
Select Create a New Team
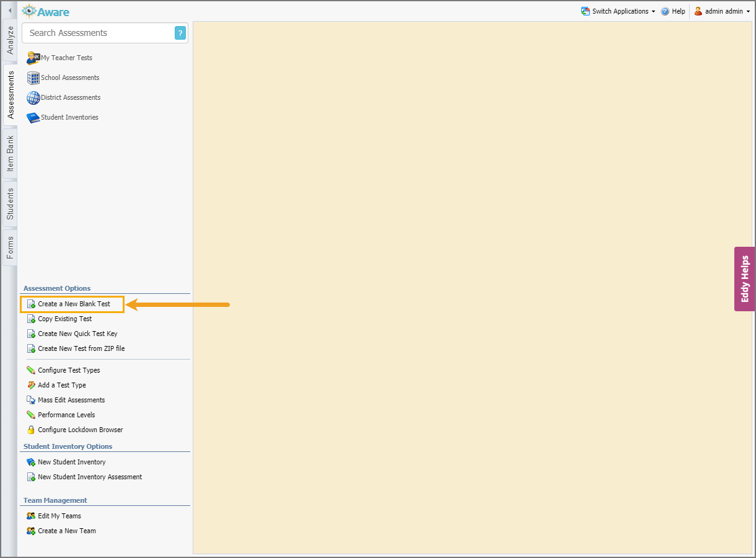tap(67, 531)
